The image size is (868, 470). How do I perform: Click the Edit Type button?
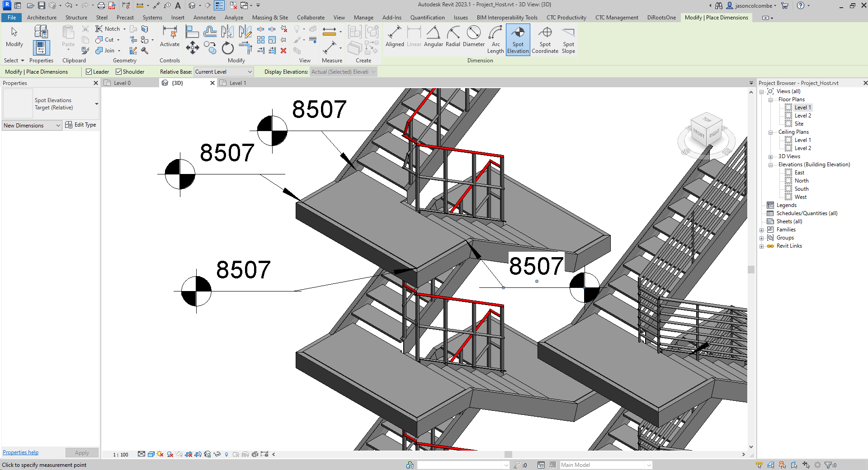(81, 125)
